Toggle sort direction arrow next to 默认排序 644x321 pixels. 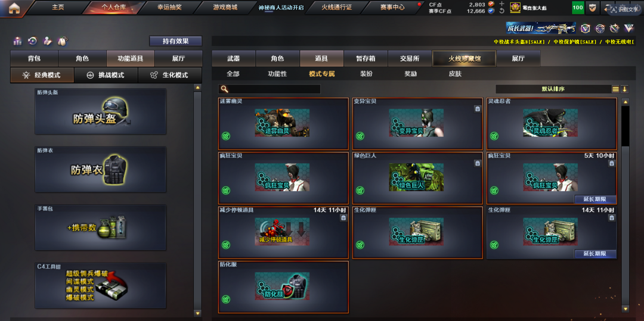pos(624,89)
